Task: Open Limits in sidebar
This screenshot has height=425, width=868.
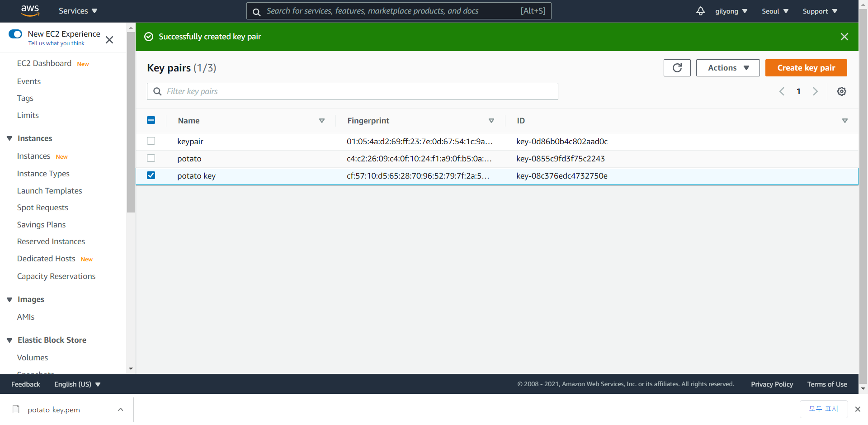Action: coord(28,115)
